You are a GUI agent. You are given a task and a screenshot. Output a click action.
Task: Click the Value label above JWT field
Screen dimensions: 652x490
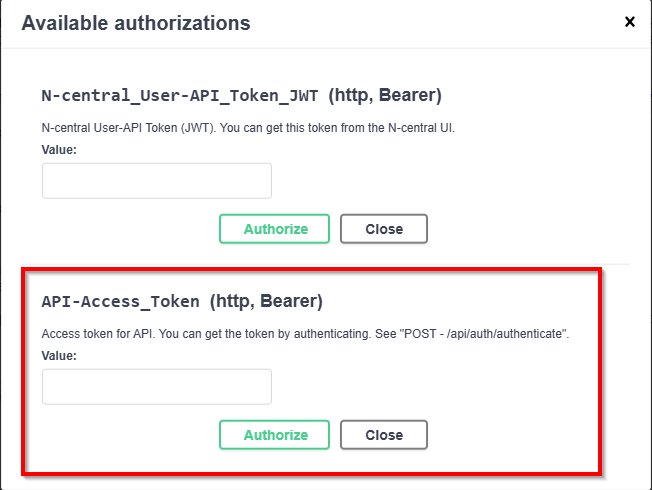coord(59,149)
